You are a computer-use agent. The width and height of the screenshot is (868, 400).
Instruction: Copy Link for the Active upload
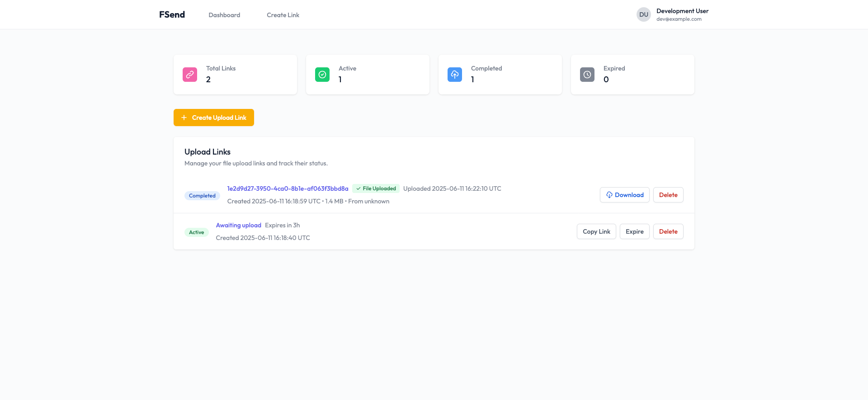tap(596, 231)
